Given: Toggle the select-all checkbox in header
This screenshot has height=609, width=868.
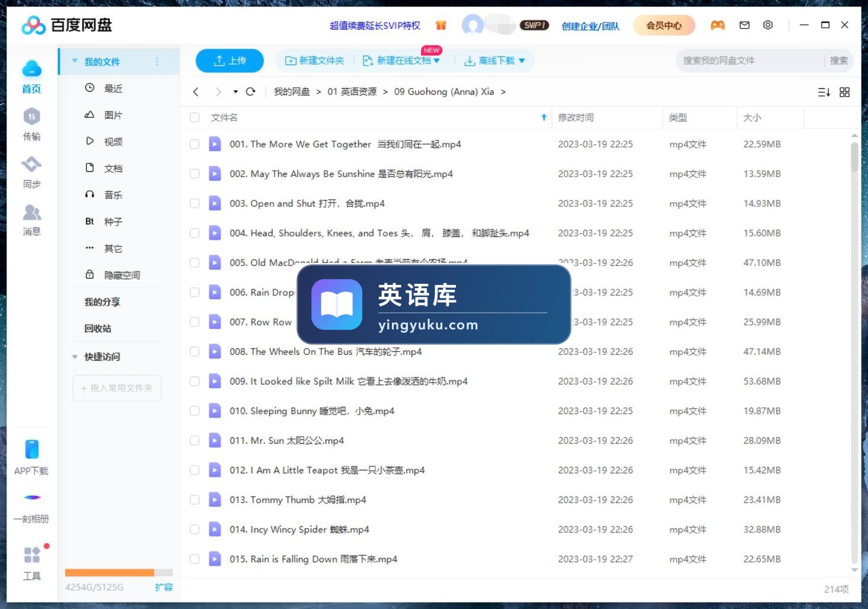Looking at the screenshot, I should click(194, 117).
